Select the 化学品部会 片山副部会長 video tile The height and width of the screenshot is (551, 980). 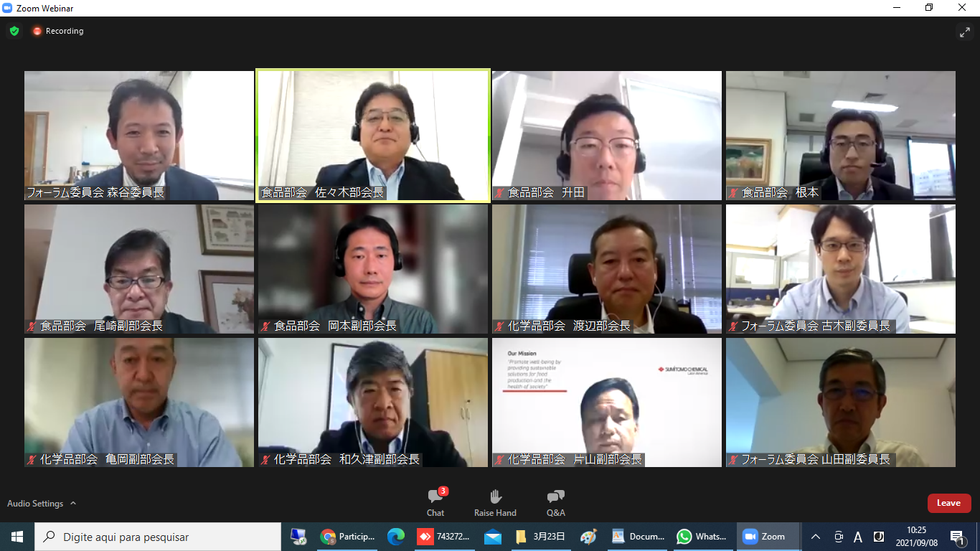pyautogui.click(x=607, y=402)
